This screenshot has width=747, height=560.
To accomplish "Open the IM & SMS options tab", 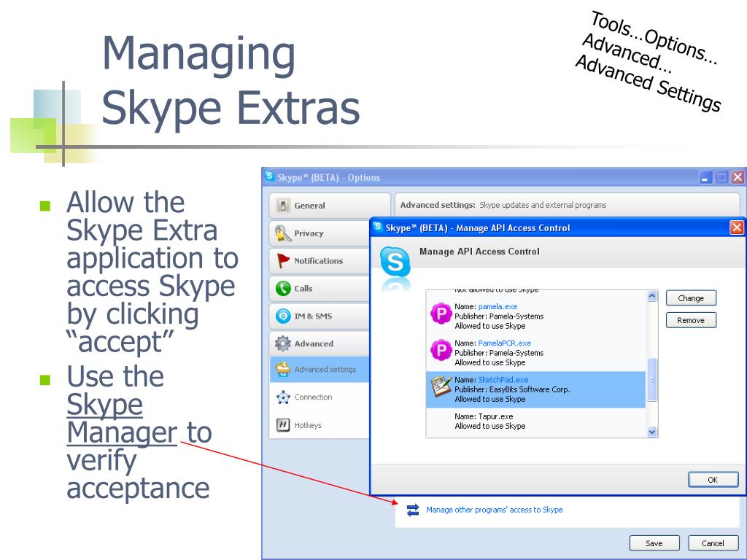I will click(320, 316).
